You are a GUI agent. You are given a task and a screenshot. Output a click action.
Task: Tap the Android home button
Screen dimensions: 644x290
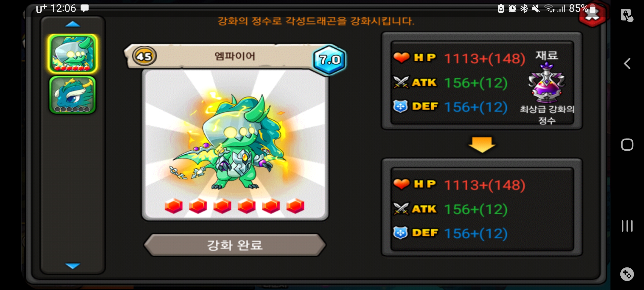[x=627, y=145]
